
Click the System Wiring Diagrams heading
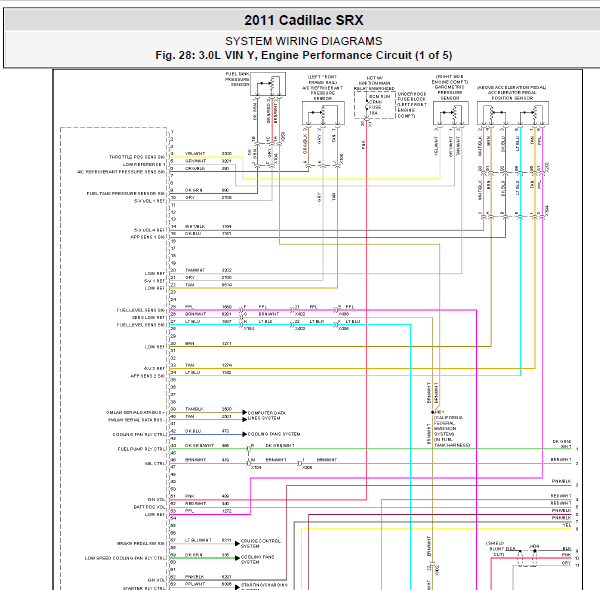pyautogui.click(x=303, y=41)
